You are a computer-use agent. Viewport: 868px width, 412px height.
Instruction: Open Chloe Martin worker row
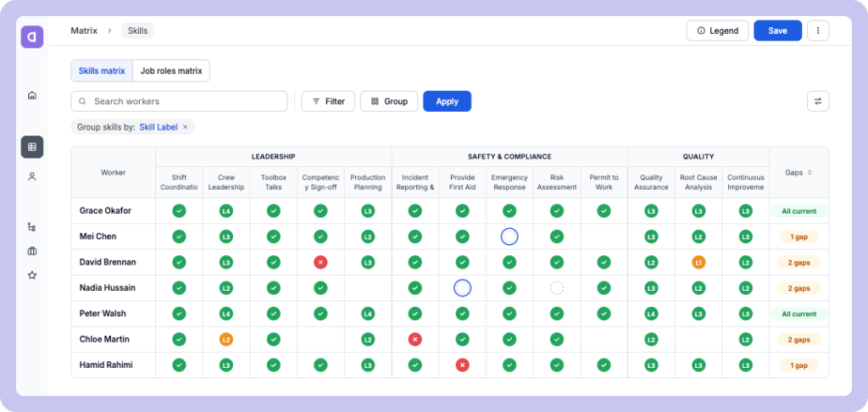104,339
